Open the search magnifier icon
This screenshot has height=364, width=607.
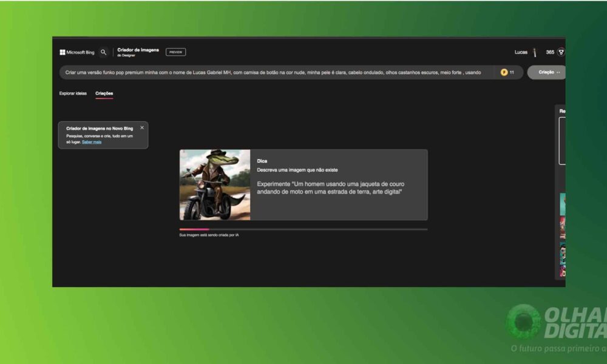tap(103, 52)
